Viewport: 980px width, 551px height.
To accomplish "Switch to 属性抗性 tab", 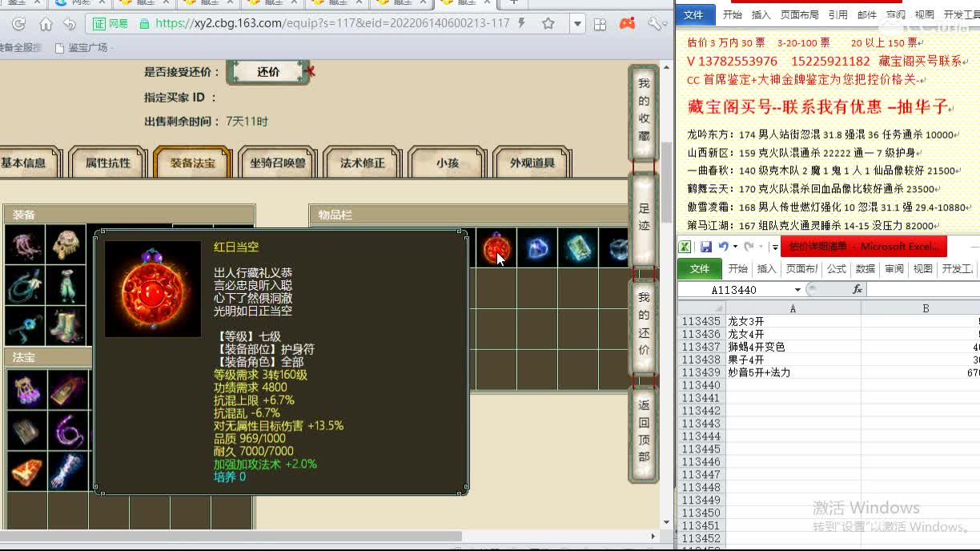I will [x=108, y=163].
